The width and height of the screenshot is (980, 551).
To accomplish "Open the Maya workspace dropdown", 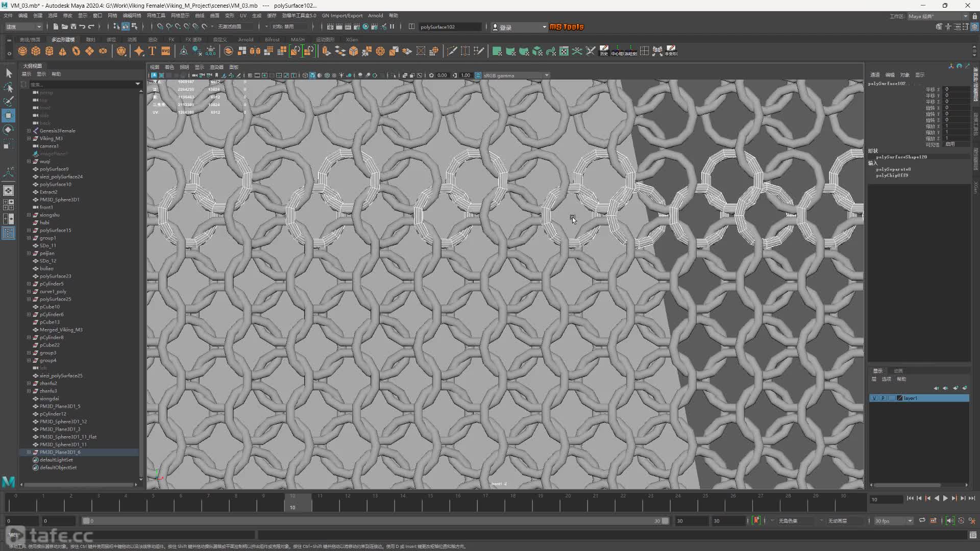I will click(x=938, y=16).
